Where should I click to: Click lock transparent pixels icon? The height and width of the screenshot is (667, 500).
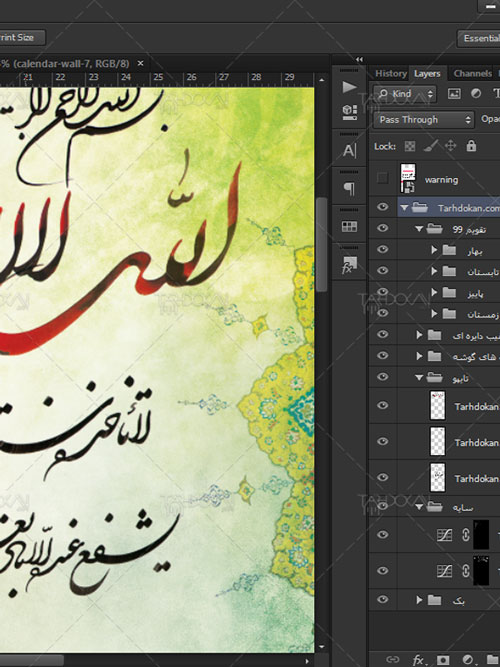pyautogui.click(x=409, y=146)
